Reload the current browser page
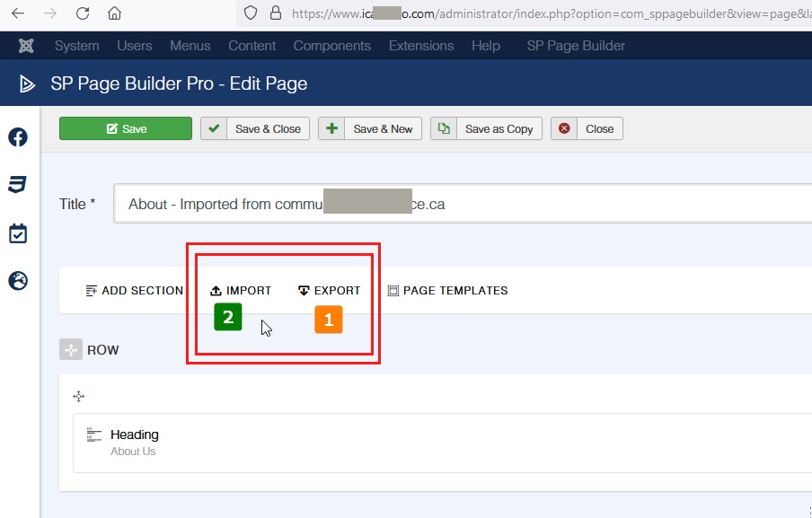Screen dimensions: 812x518 [x=83, y=13]
